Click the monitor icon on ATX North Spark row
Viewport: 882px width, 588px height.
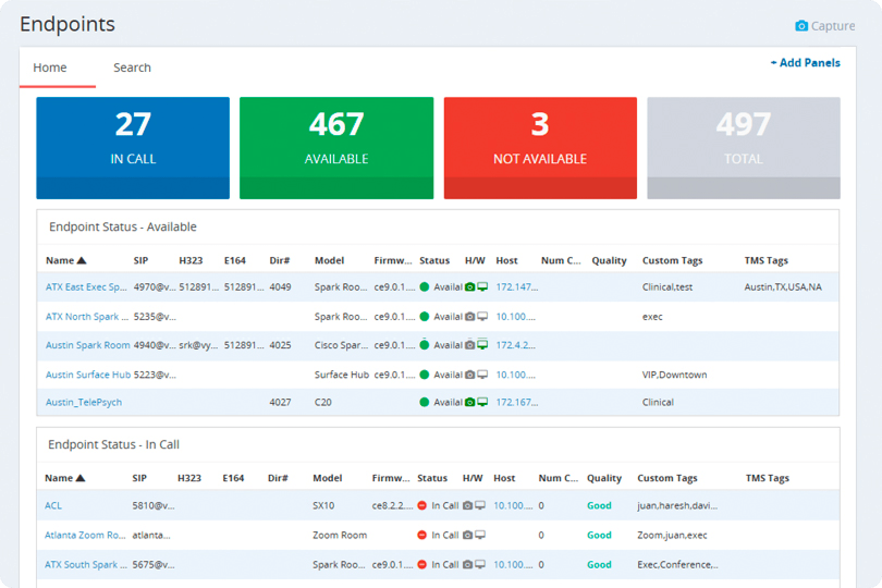tap(482, 316)
